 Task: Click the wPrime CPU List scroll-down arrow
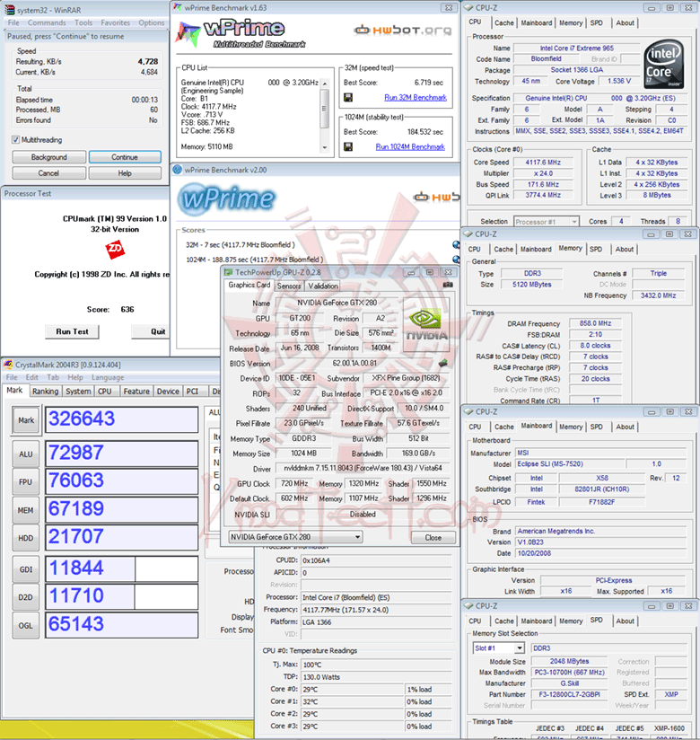point(325,147)
